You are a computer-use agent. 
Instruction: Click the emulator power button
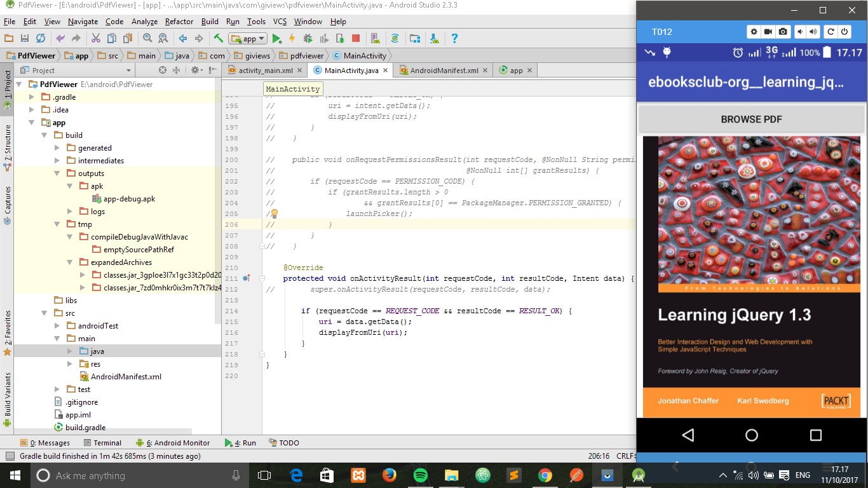844,32
